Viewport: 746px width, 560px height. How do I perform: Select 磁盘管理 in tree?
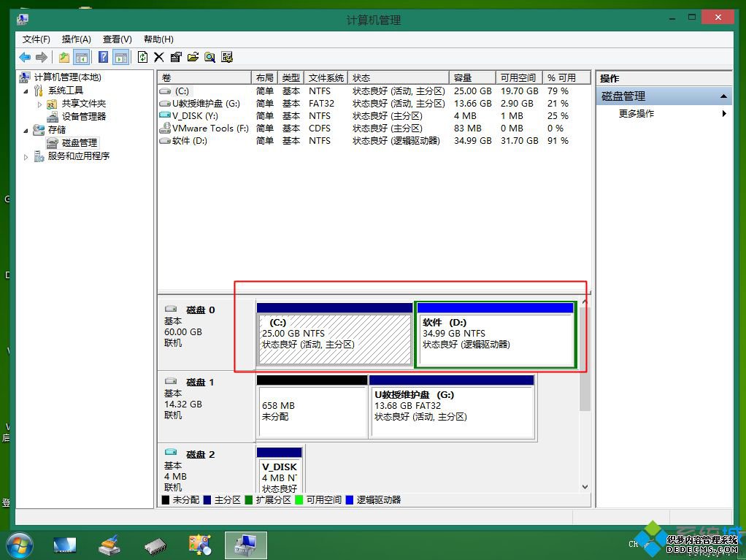(79, 142)
